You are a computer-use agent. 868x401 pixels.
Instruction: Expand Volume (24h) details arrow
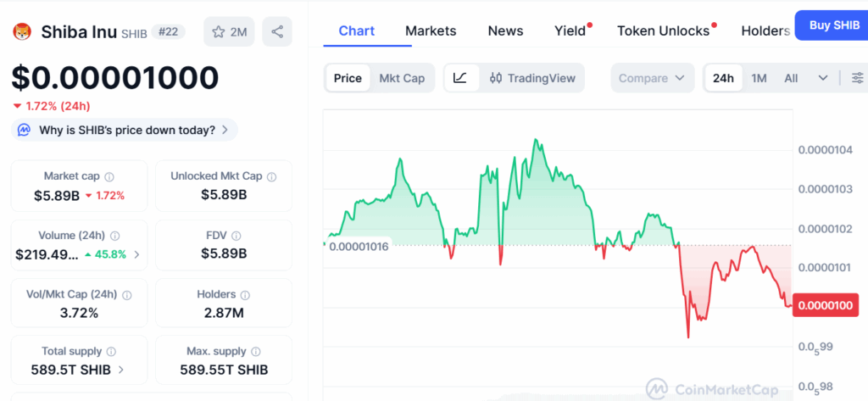pos(136,255)
